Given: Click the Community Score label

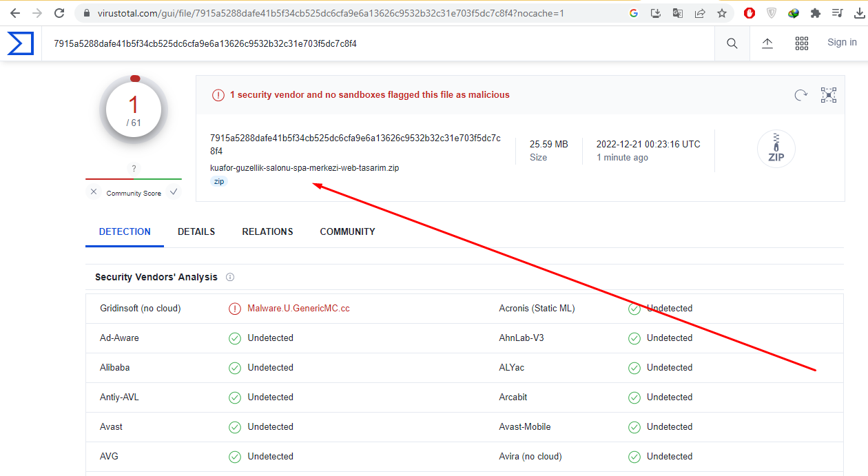Looking at the screenshot, I should tap(134, 194).
